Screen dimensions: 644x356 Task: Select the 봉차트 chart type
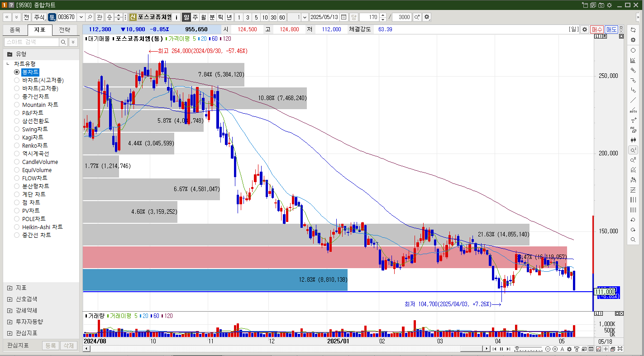click(30, 72)
